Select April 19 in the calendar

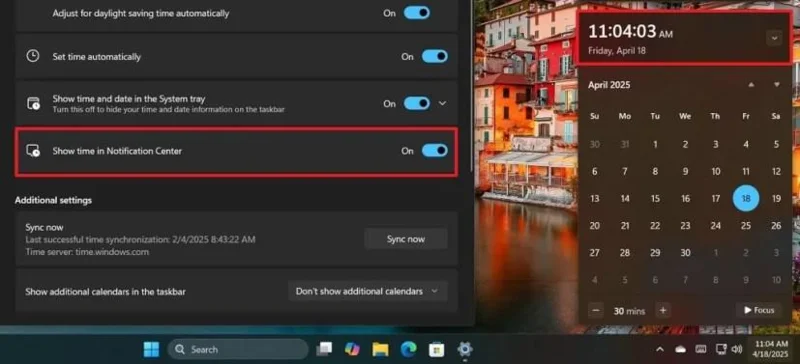coord(776,199)
